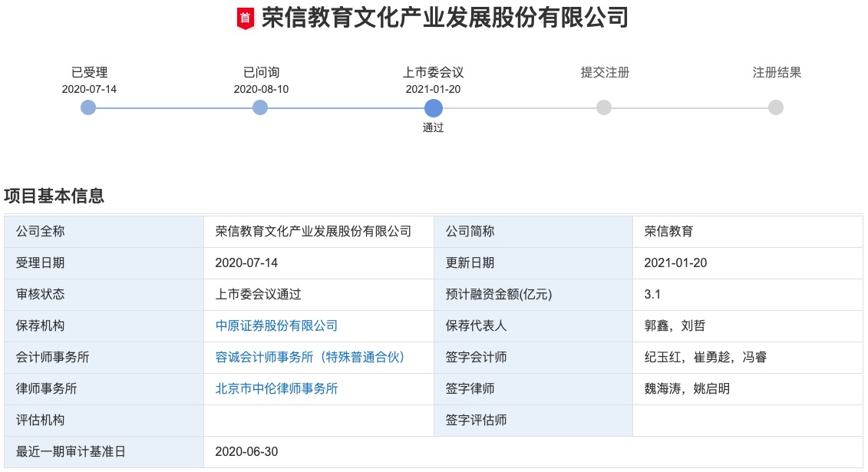Screen dimensions: 868x472
Task: Click the 公司全称 value cell in table
Action: [x=318, y=231]
